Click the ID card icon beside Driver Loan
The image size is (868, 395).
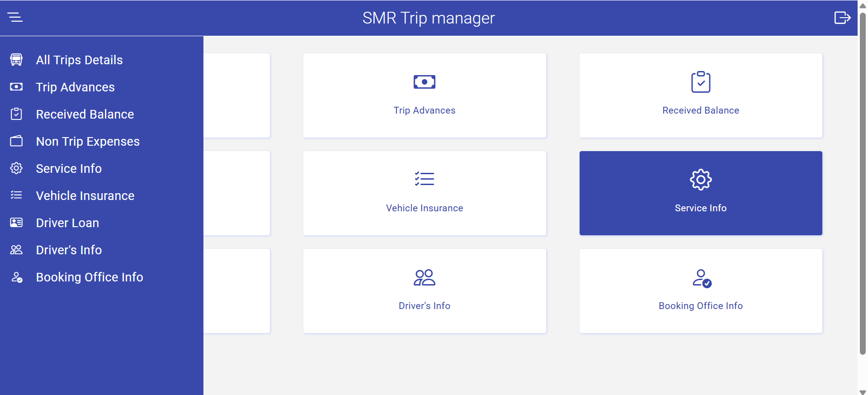point(16,223)
